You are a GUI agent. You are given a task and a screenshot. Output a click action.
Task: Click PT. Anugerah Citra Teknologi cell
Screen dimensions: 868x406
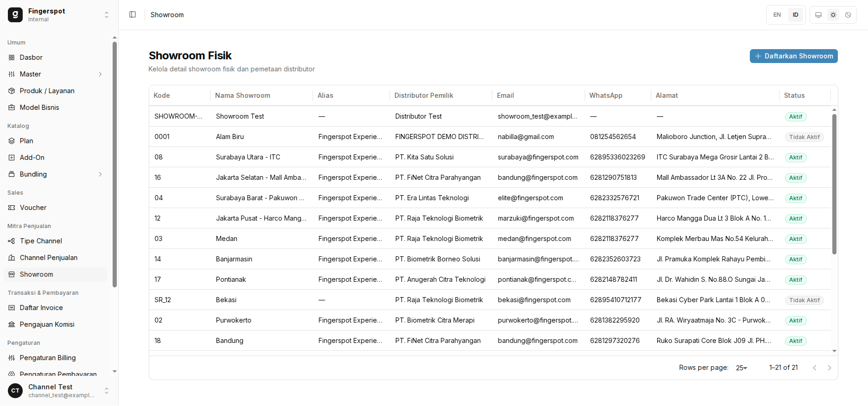pyautogui.click(x=440, y=279)
